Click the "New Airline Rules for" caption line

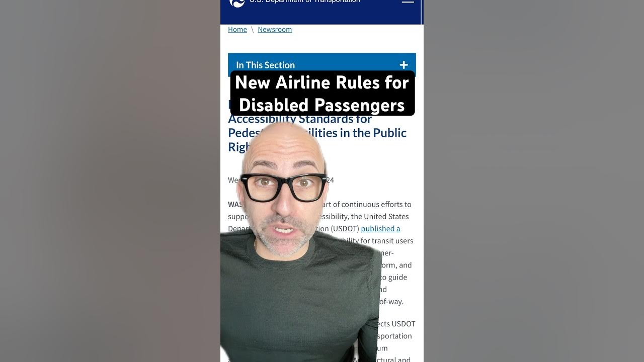[322, 82]
